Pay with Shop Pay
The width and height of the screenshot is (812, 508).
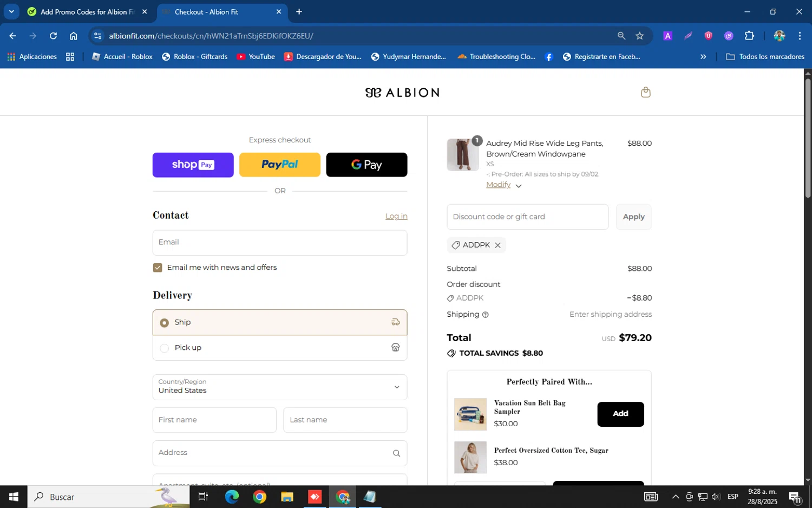tap(193, 165)
